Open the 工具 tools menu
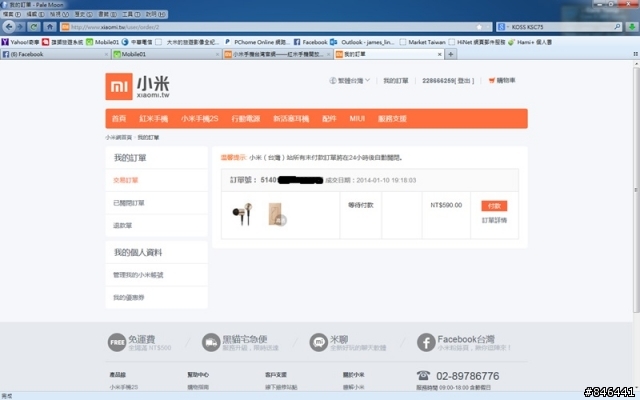This screenshot has height=400, width=640. 131,14
